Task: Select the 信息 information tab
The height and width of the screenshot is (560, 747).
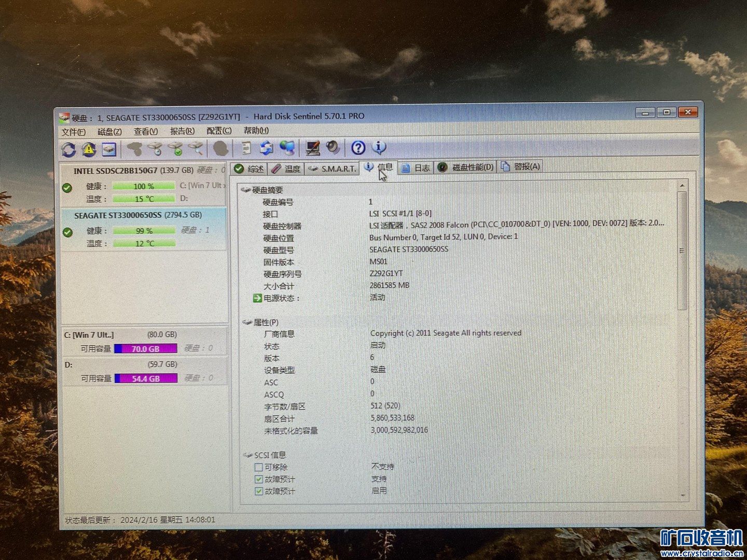Action: [378, 167]
